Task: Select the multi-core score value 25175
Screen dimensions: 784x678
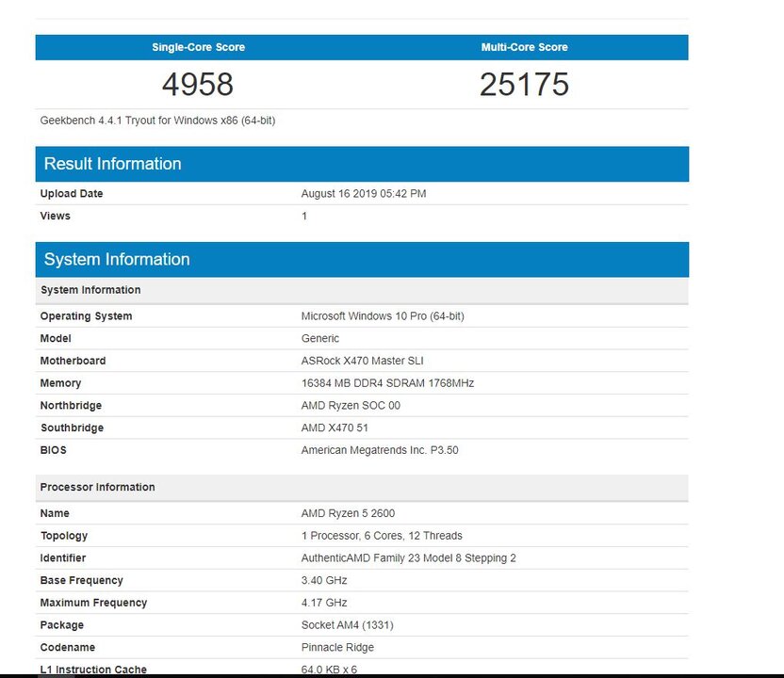Action: pos(524,84)
